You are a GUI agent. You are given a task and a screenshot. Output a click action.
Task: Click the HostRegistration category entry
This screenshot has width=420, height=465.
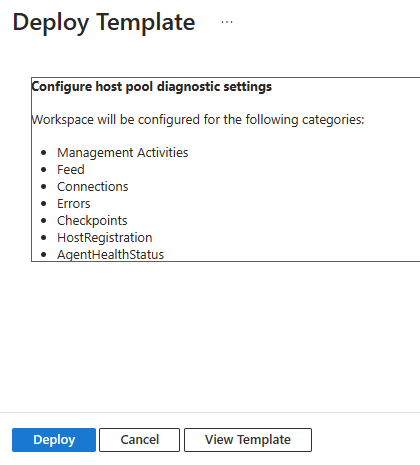[105, 238]
